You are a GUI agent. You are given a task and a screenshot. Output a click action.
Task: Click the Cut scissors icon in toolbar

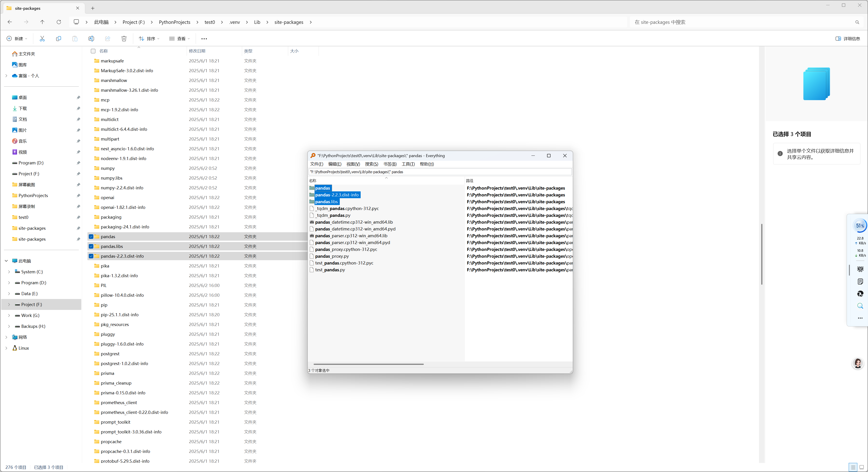[42, 39]
